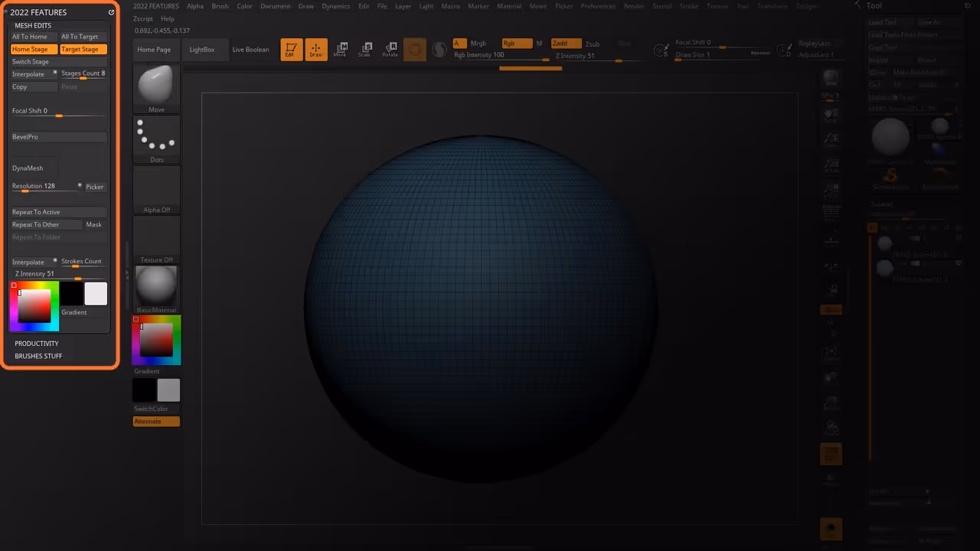
Task: Click the dimmed orange circle icon beside Rotate
Action: coord(414,50)
